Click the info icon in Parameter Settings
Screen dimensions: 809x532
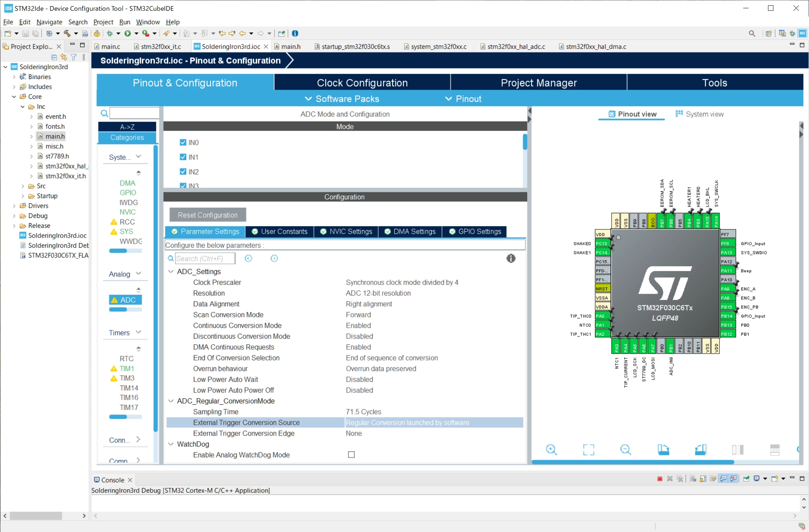click(x=511, y=258)
